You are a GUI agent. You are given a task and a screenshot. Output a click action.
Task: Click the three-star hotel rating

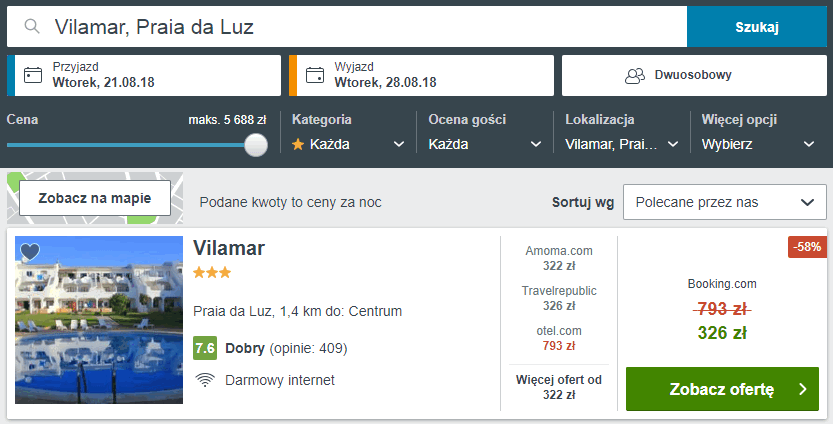pos(212,272)
